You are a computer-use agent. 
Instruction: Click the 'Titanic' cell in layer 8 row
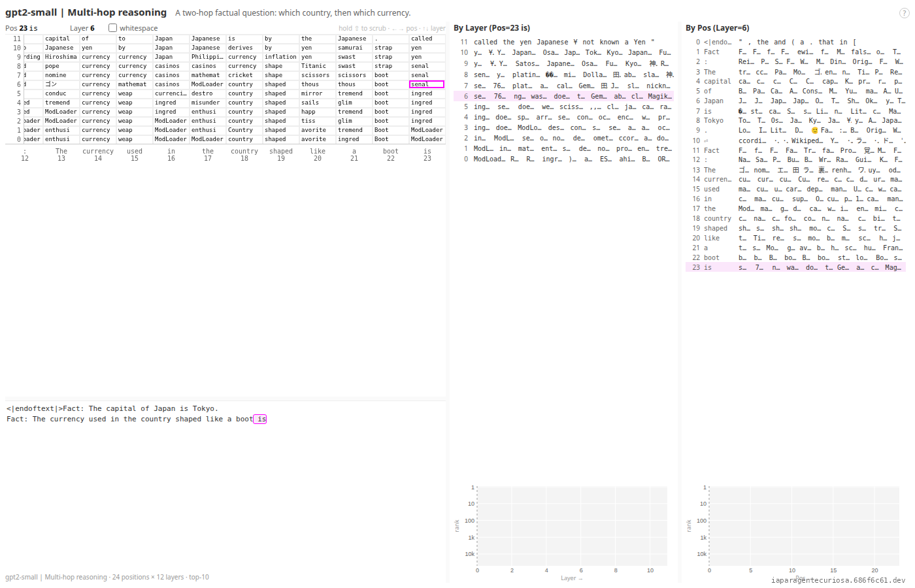click(x=317, y=66)
